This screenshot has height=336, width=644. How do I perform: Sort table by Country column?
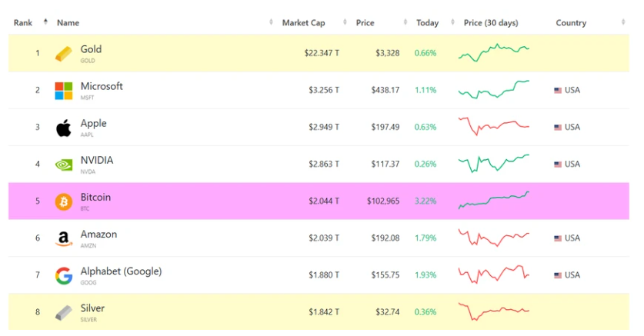[571, 23]
